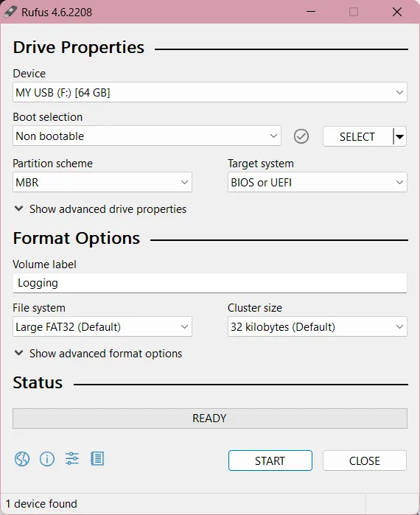Image resolution: width=420 pixels, height=515 pixels.
Task: Open the Cluster size dropdown
Action: (318, 327)
